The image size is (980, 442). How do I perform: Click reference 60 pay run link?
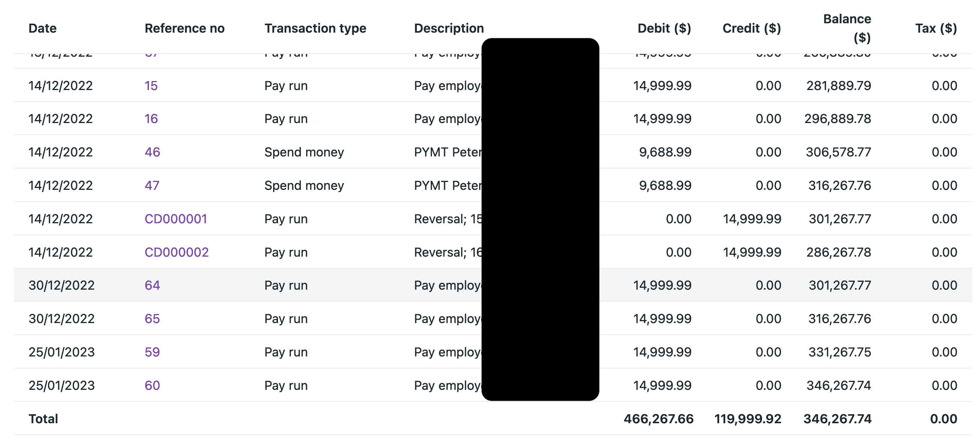[152, 385]
